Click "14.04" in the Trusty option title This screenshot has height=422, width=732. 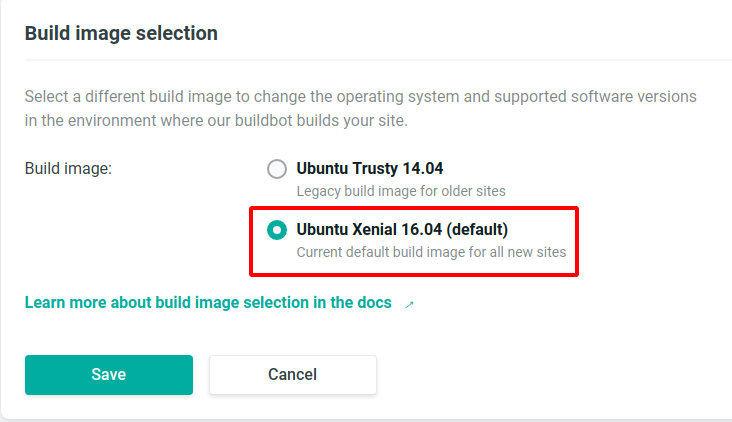(423, 169)
